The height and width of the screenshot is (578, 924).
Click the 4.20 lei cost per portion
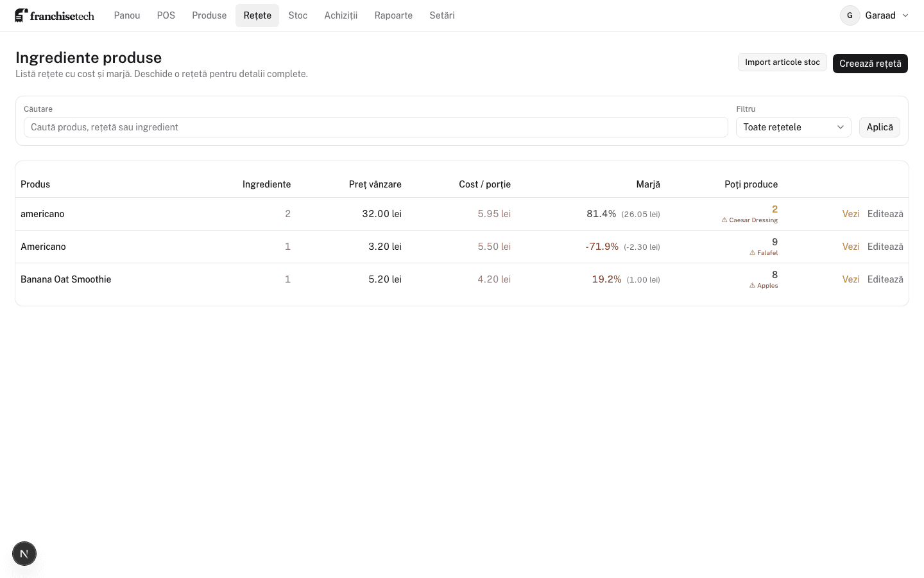pos(494,279)
